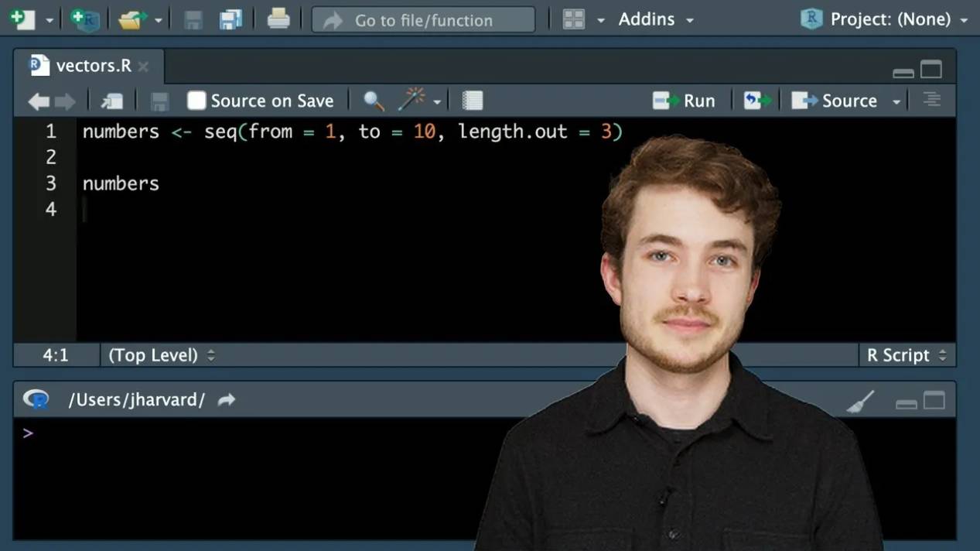Click the New File icon
Image resolution: width=980 pixels, height=551 pixels.
point(22,19)
